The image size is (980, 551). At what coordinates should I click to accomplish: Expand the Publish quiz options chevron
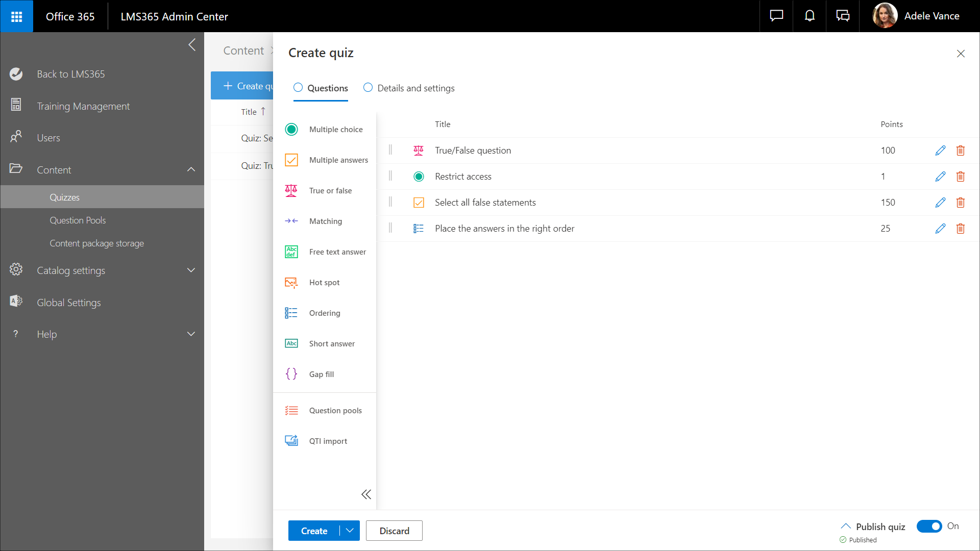point(846,526)
